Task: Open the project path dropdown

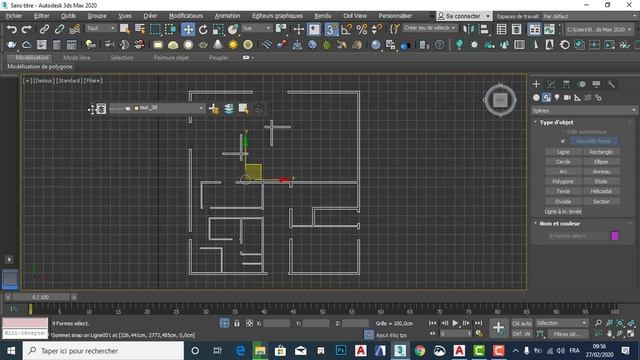Action: coord(599,29)
